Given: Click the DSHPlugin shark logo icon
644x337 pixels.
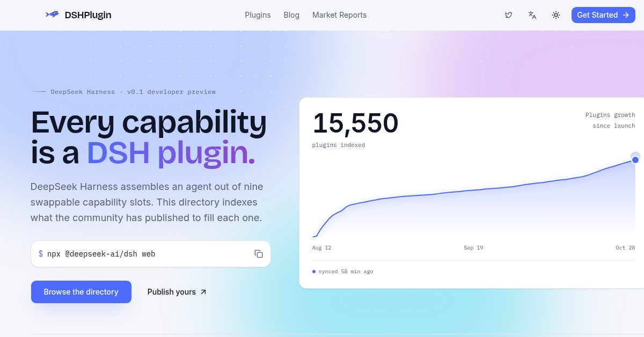Looking at the screenshot, I should [52, 14].
